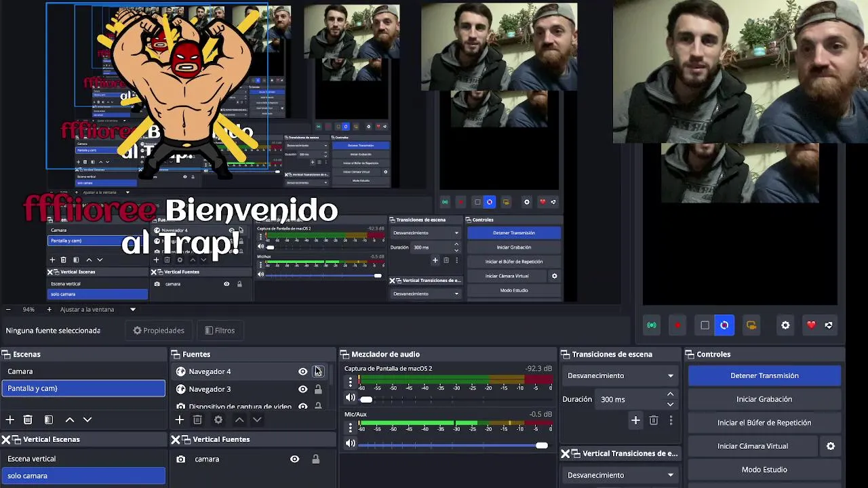Image resolution: width=868 pixels, height=488 pixels.
Task: Select solo camara vertical scene
Action: (83, 476)
